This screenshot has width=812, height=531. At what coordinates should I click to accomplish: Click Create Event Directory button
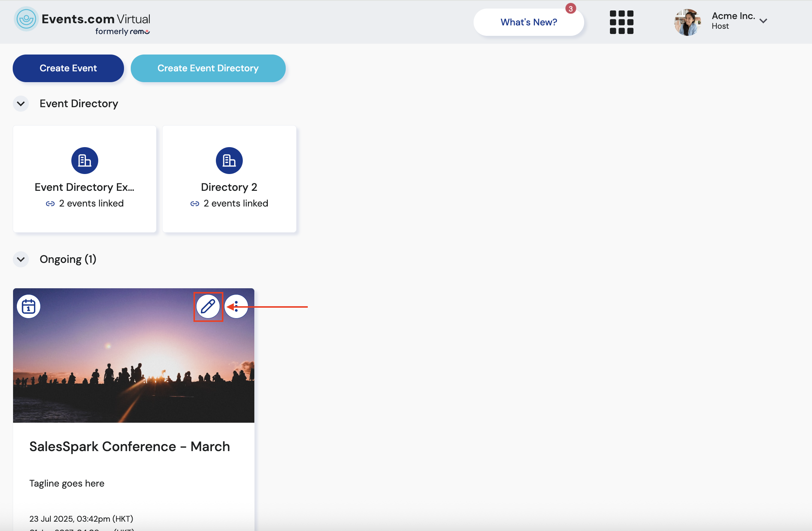point(208,68)
